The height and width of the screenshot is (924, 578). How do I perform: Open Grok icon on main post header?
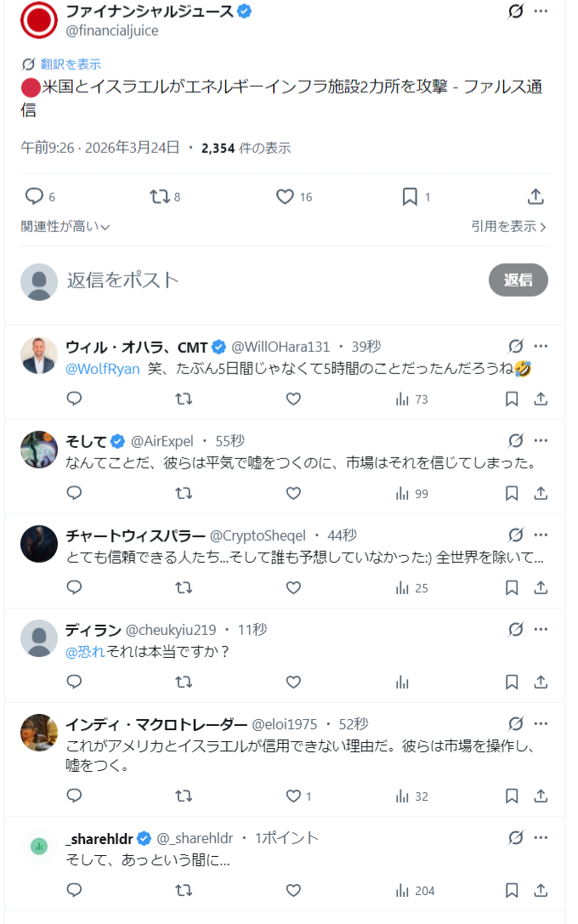(514, 11)
